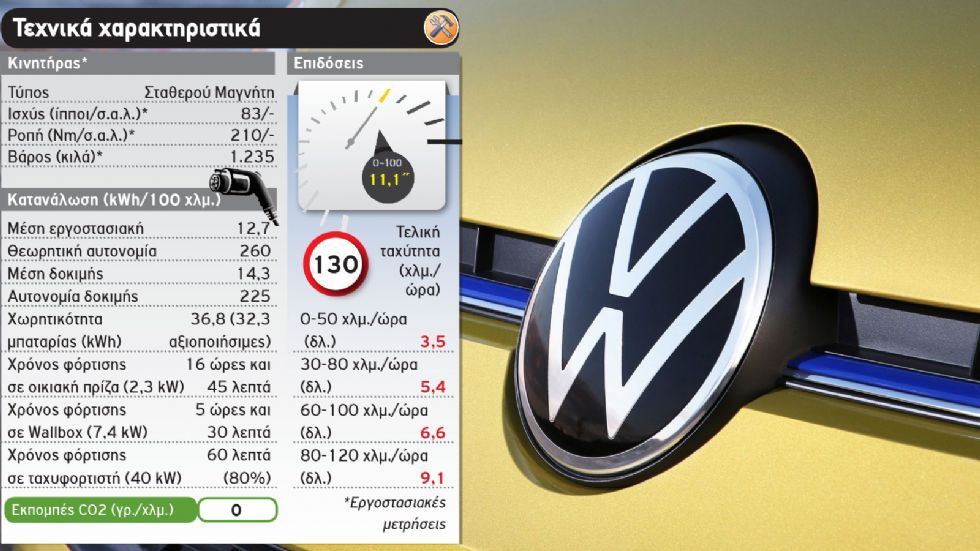Image resolution: width=980 pixels, height=551 pixels.
Task: Click the 'Χωρητικότητα' battery capacity label
Action: [55, 319]
